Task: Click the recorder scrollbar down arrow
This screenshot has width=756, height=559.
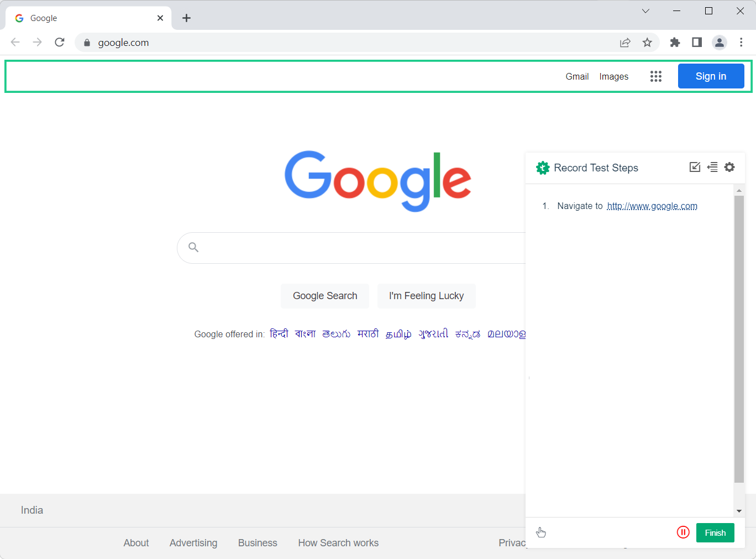Action: (x=739, y=511)
